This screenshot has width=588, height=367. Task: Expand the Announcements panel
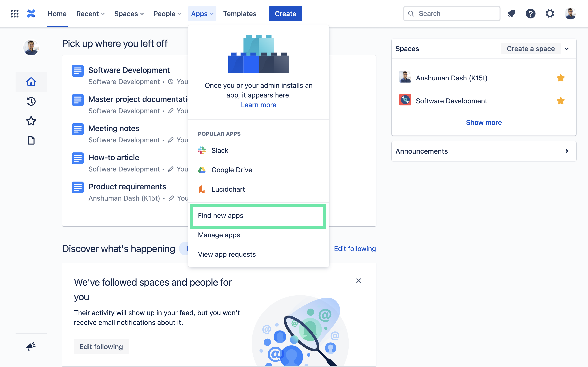(567, 151)
